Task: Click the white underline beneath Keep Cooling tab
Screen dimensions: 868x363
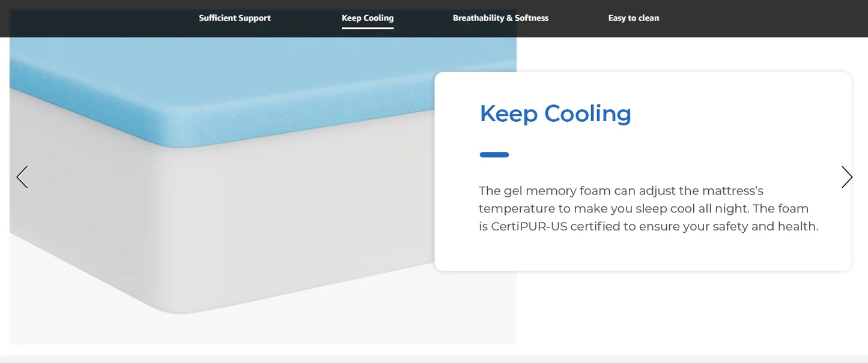Action: coord(368,28)
